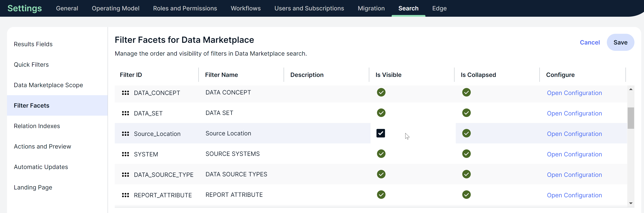The width and height of the screenshot is (644, 213).
Task: Switch to the Workflows settings tab
Action: point(246,8)
